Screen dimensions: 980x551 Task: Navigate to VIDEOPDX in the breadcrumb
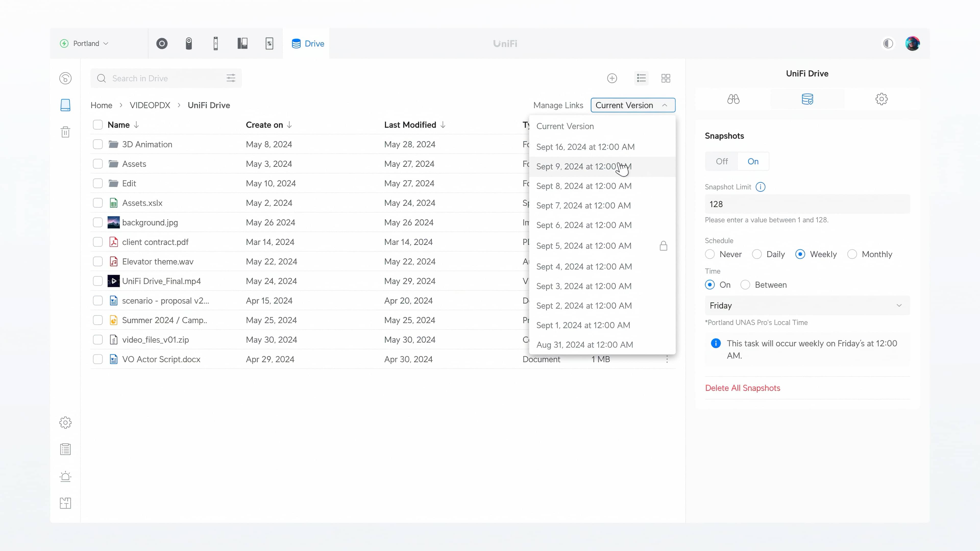click(x=150, y=105)
